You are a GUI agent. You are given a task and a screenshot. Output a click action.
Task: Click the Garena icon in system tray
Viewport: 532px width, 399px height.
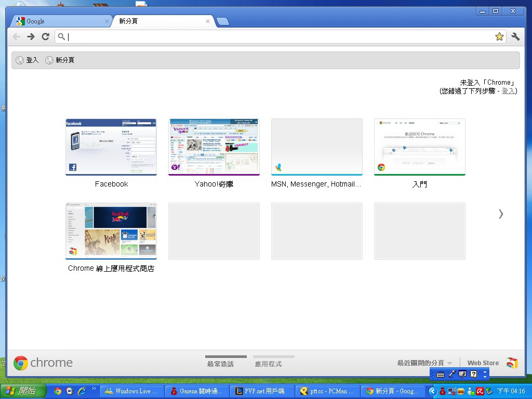click(443, 392)
